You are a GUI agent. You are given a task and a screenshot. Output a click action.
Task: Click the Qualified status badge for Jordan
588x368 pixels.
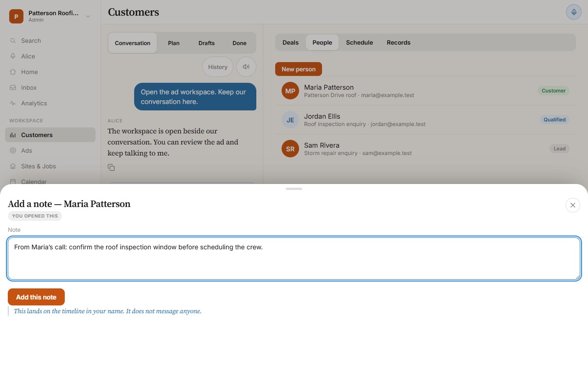(554, 120)
